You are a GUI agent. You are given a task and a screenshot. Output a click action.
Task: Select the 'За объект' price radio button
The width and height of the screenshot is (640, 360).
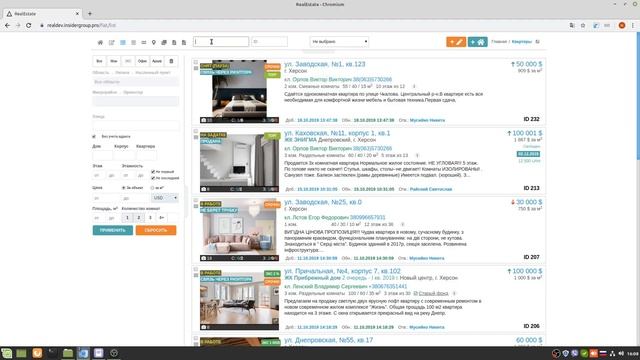pos(124,188)
